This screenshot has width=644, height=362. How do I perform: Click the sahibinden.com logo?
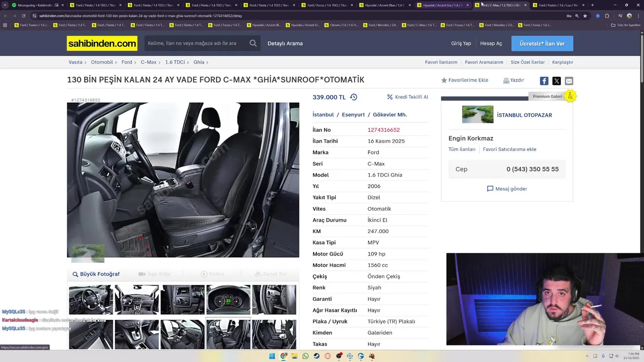[x=102, y=43]
